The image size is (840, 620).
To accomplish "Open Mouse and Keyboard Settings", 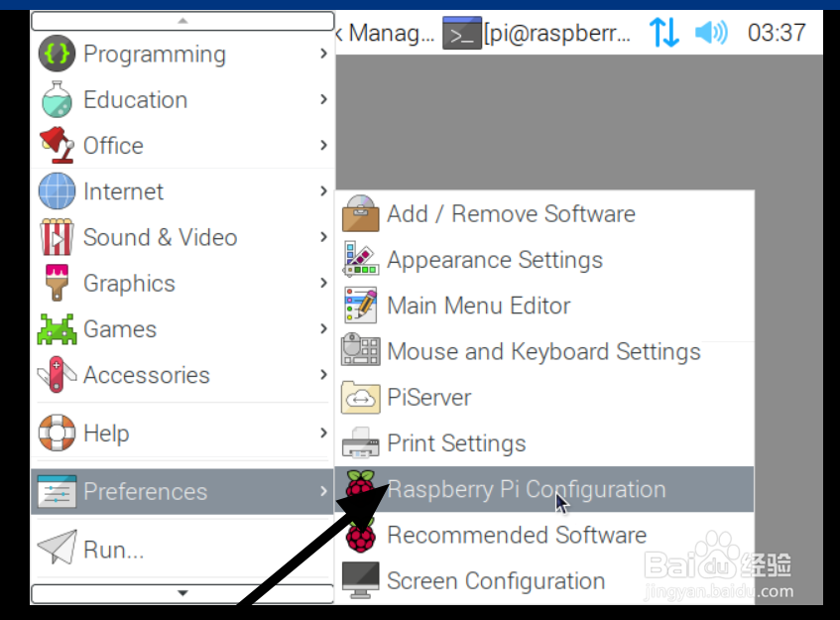I will point(544,351).
